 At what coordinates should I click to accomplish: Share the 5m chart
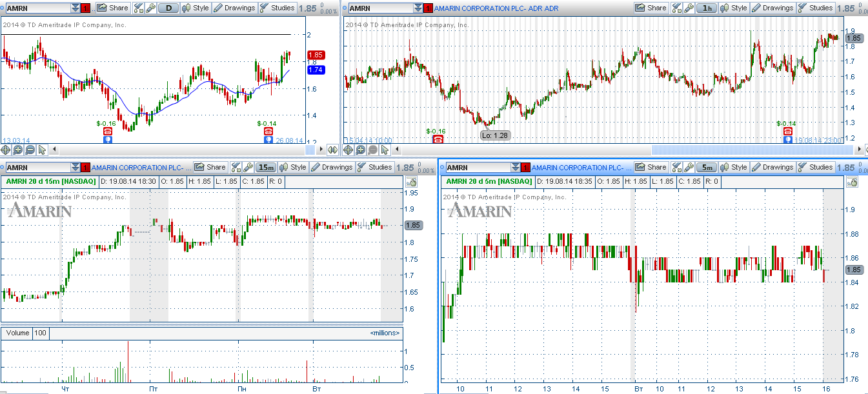[x=651, y=168]
